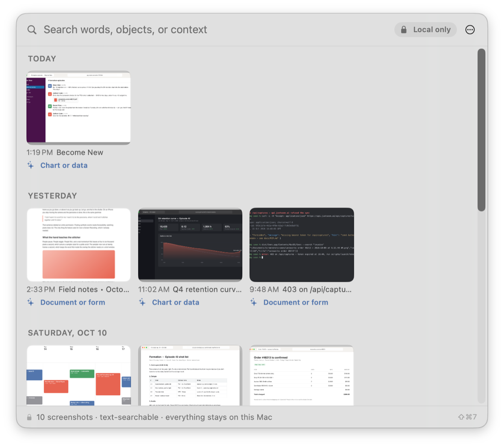504x447 pixels.
Task: Click the Q4 retention curv... title text
Action: tap(207, 290)
